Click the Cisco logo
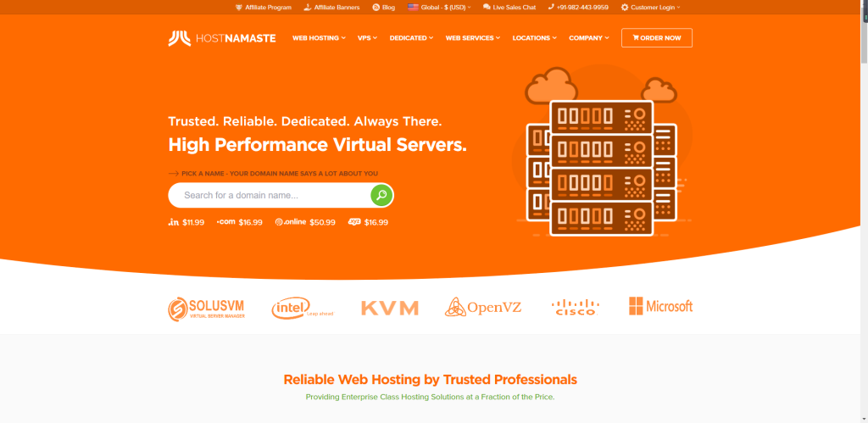This screenshot has height=423, width=868. [x=576, y=307]
